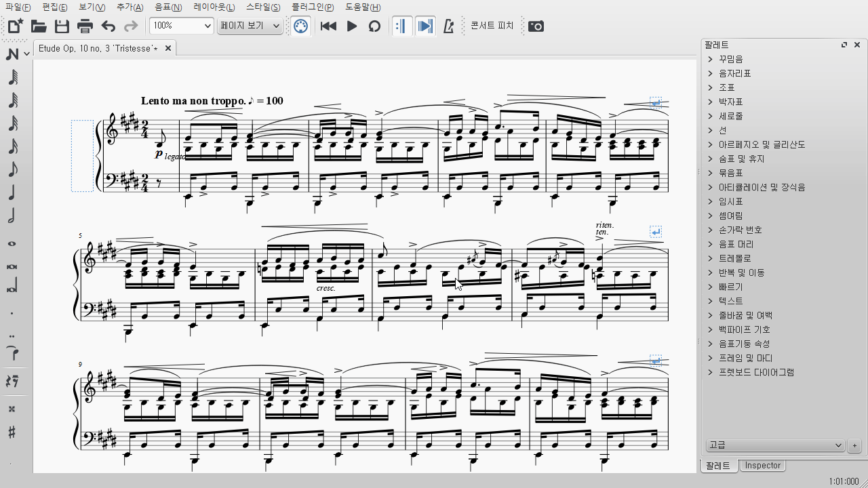Create a new score with the toolbar icon

(x=15, y=26)
